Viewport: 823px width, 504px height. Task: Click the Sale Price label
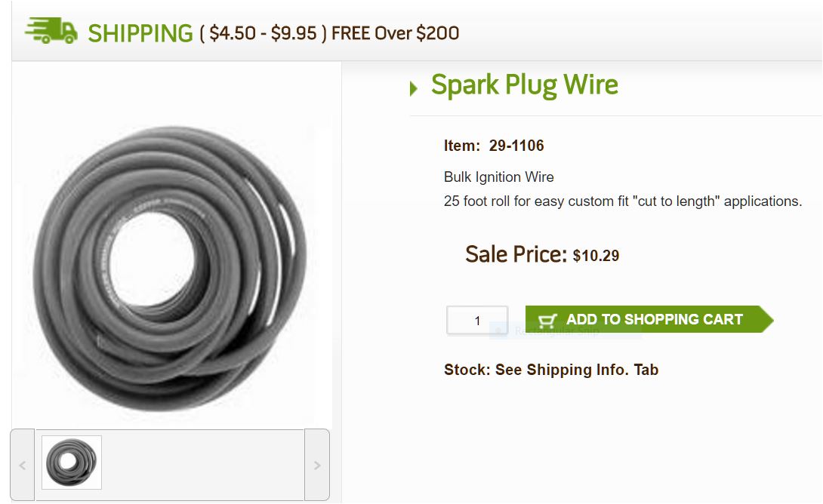[516, 254]
